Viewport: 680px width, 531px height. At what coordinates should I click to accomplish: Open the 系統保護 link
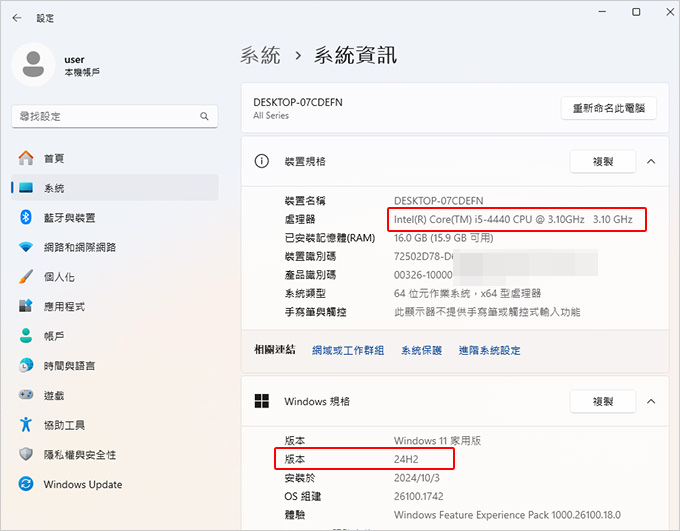click(x=421, y=350)
